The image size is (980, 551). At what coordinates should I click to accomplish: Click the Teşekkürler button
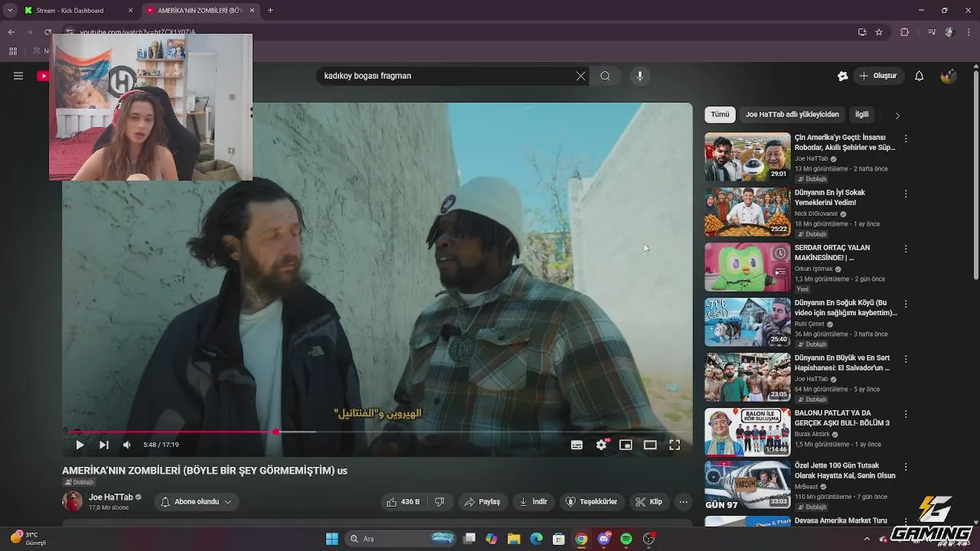point(591,502)
